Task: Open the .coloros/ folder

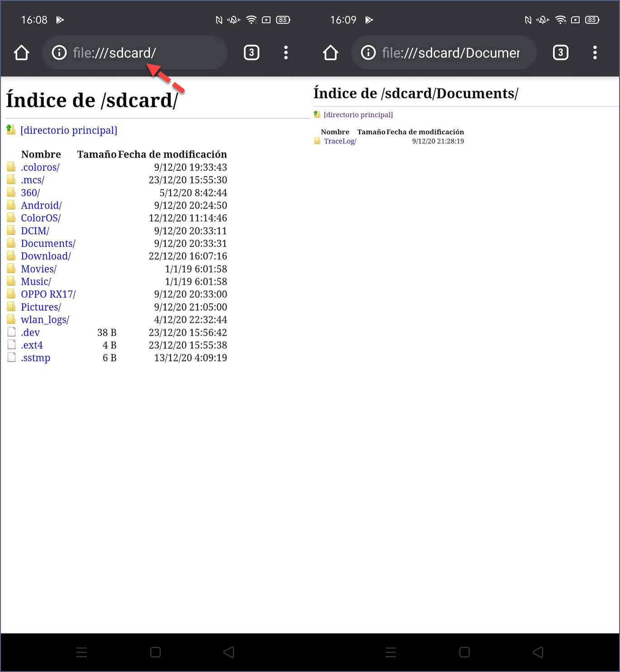Action: pyautogui.click(x=40, y=167)
